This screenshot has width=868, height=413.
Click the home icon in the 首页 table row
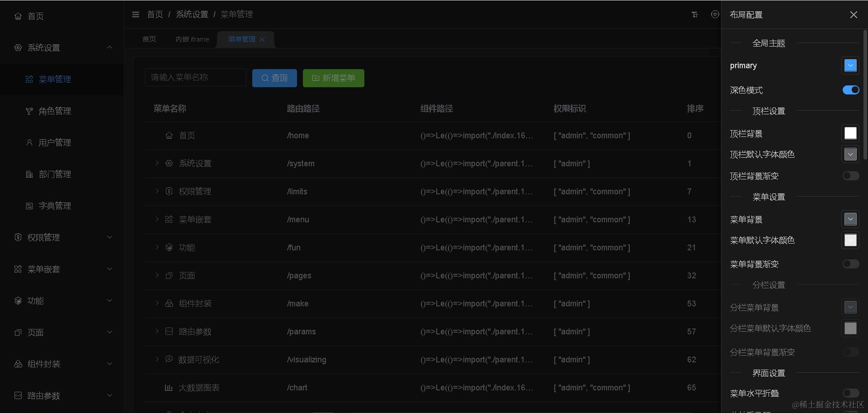pyautogui.click(x=169, y=136)
